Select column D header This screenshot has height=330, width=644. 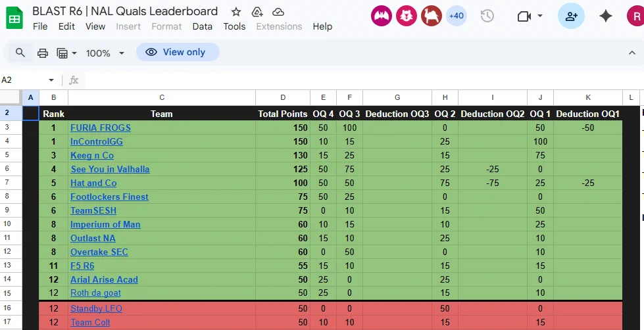283,98
